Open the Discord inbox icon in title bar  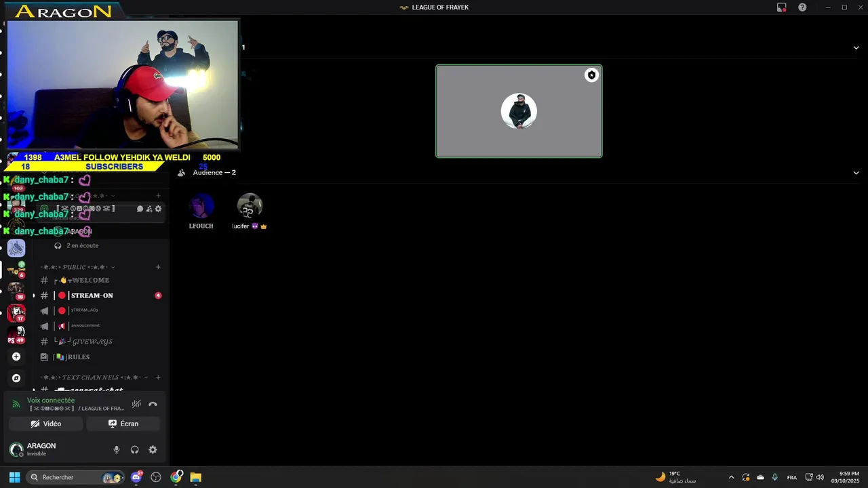[x=781, y=7]
